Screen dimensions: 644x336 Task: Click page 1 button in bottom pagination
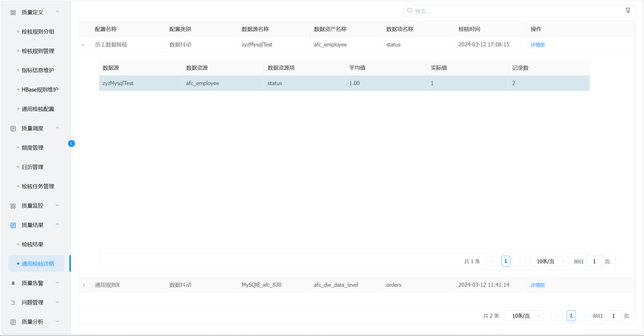(x=571, y=316)
